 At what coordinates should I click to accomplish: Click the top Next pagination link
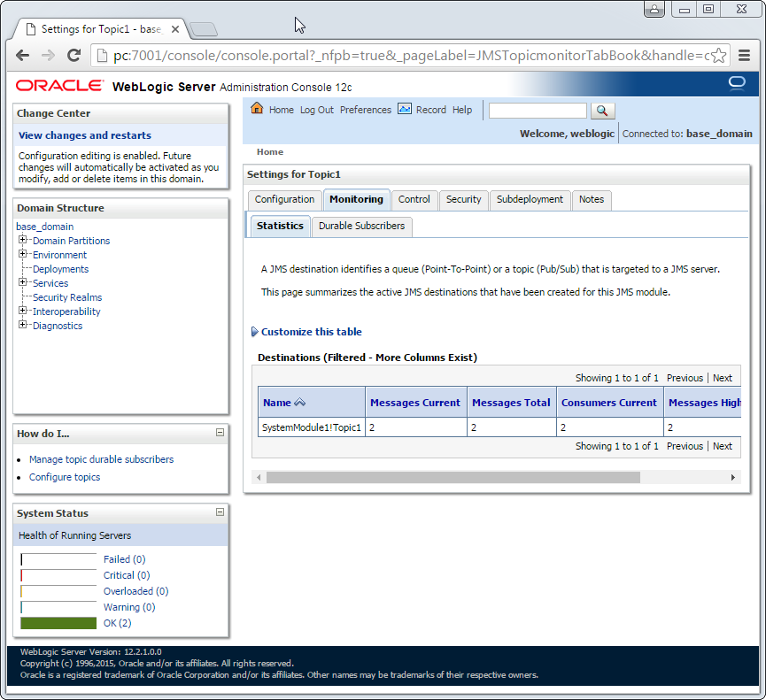point(722,378)
